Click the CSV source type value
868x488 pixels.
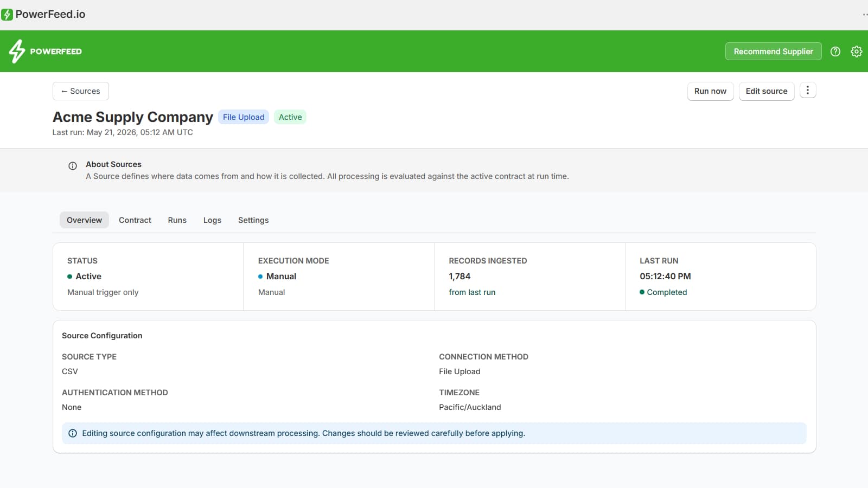coord(70,371)
